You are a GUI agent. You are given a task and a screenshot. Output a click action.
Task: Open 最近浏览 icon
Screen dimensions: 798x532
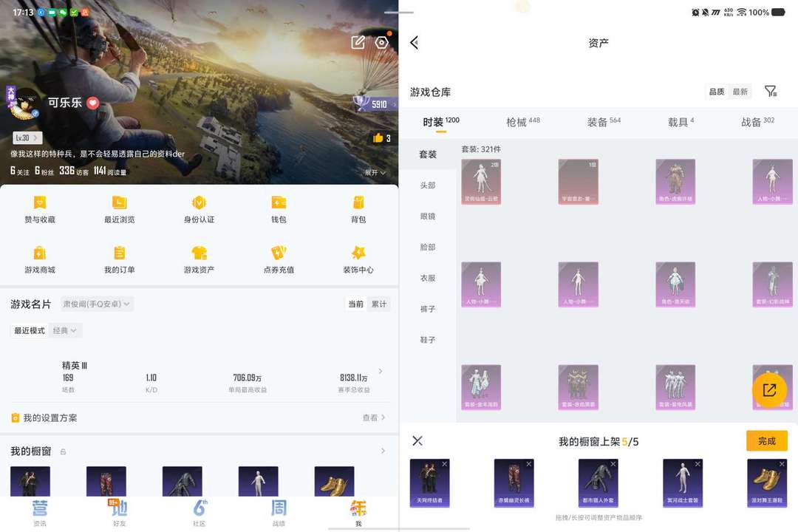pyautogui.click(x=120, y=202)
